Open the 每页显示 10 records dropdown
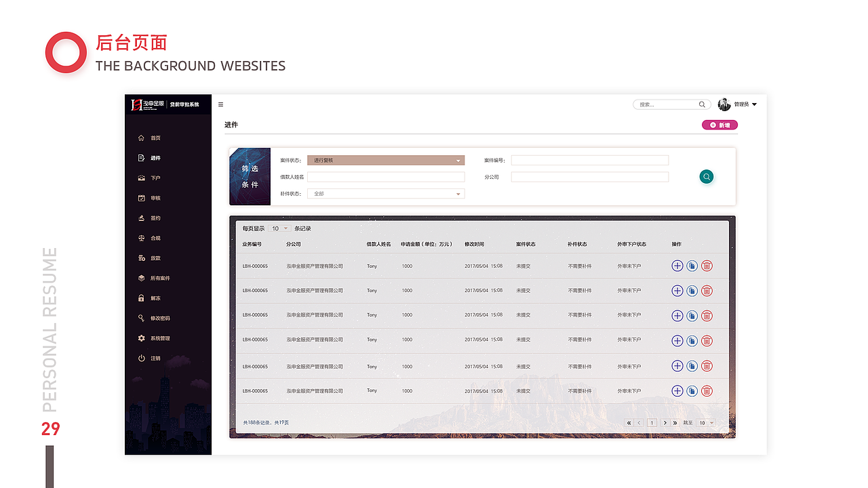 279,228
